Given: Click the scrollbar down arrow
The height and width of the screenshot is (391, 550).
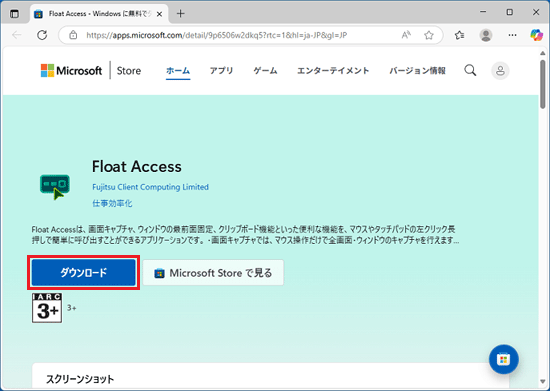Looking at the screenshot, I should pos(543,382).
